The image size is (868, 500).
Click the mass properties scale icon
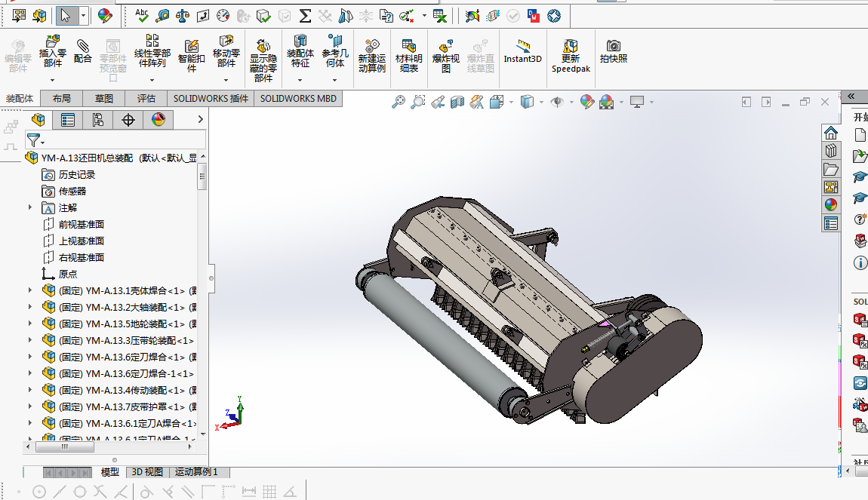pyautogui.click(x=183, y=15)
